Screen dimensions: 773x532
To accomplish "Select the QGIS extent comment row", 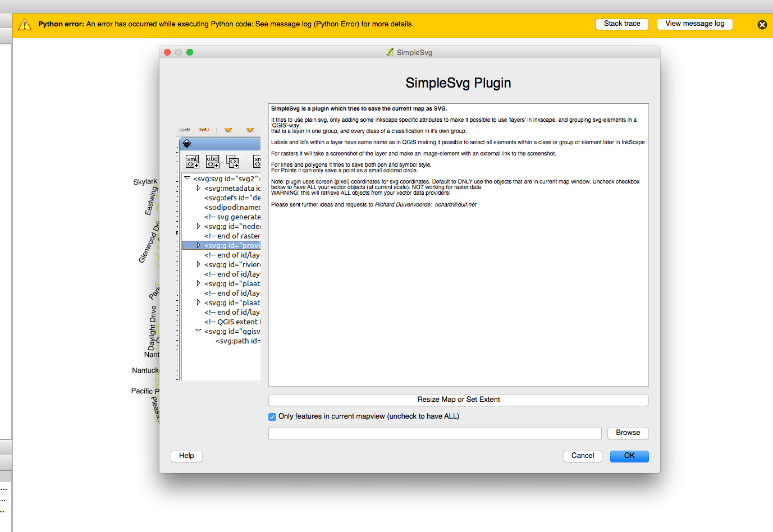I will [x=232, y=322].
